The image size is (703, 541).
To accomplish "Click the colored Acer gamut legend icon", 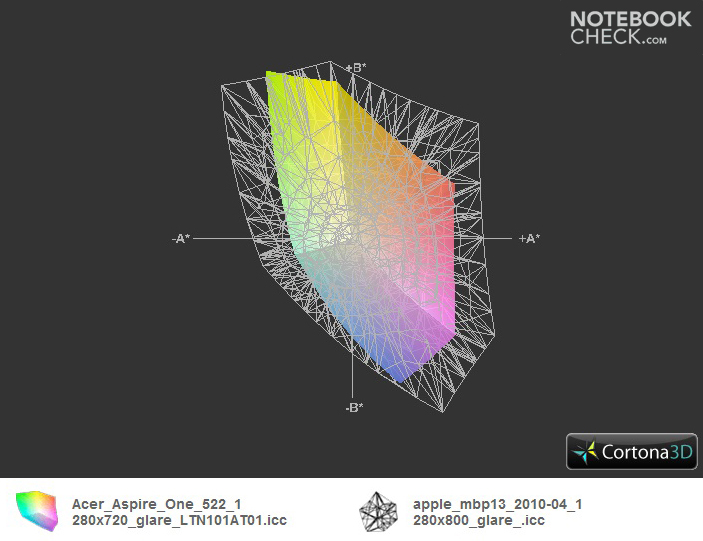I will point(37,511).
